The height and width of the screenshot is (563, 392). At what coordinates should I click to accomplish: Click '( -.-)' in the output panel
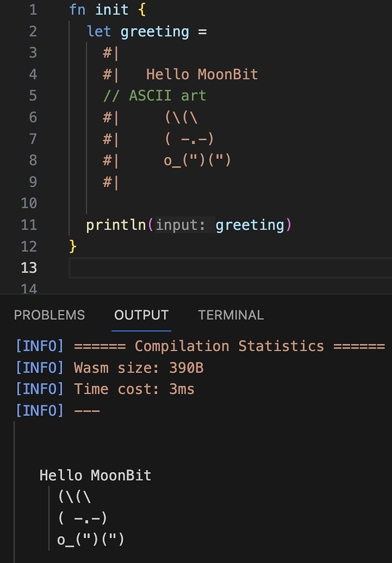pos(82,518)
